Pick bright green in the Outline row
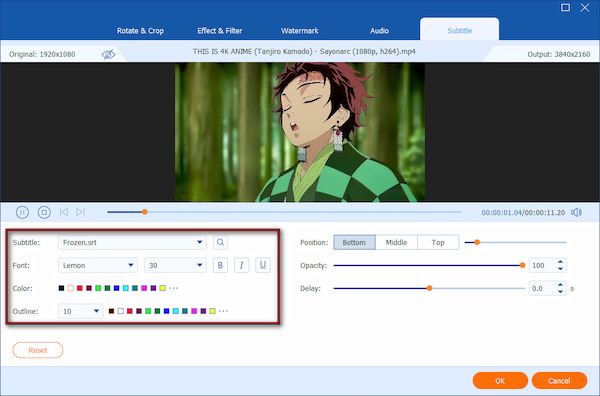The height and width of the screenshot is (396, 600). click(x=148, y=311)
